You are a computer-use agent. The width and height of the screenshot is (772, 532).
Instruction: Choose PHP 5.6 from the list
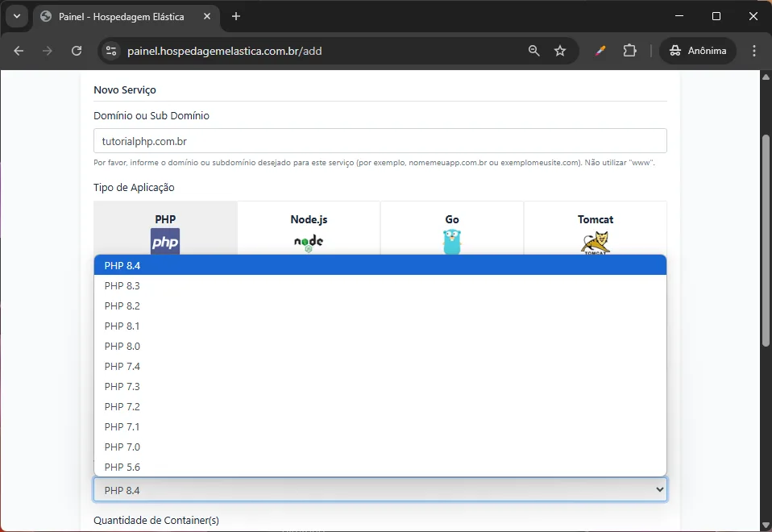tap(380, 467)
